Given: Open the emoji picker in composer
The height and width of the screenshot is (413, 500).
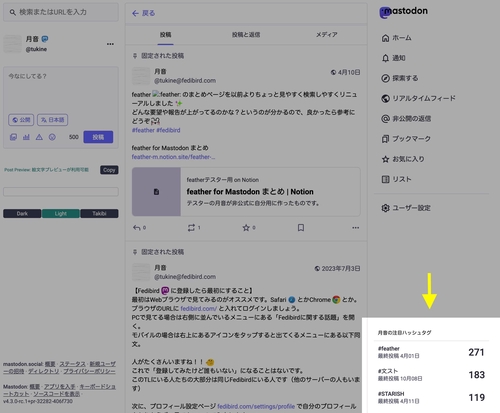Looking at the screenshot, I should [x=52, y=137].
